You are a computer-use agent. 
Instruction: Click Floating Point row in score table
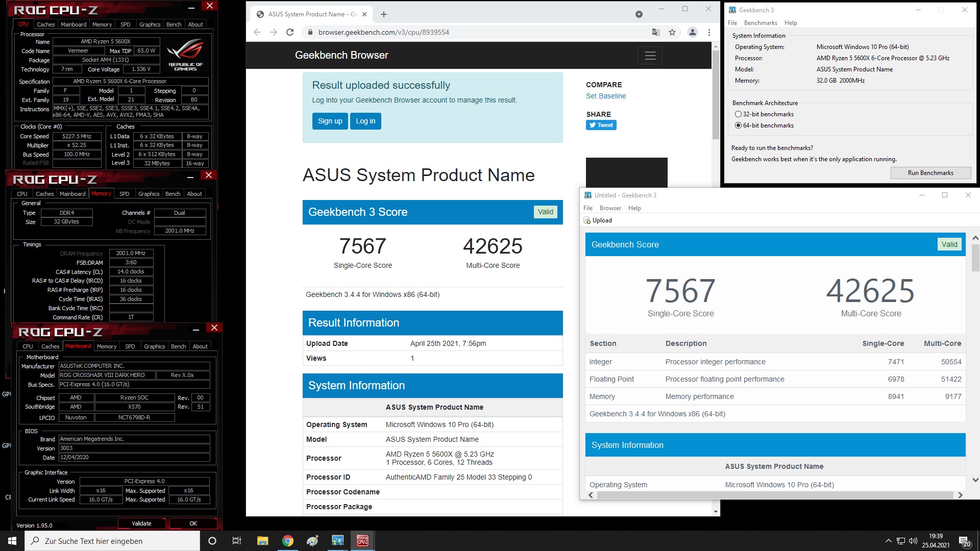tap(775, 379)
